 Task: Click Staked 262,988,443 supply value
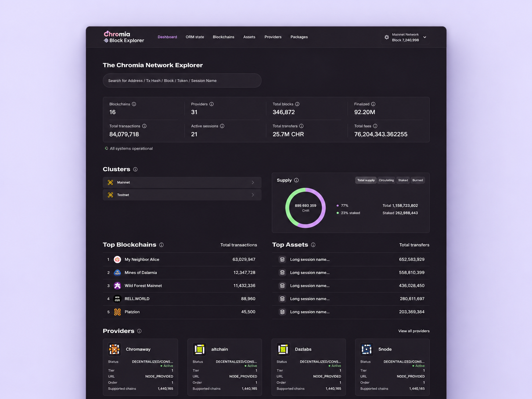[400, 213]
